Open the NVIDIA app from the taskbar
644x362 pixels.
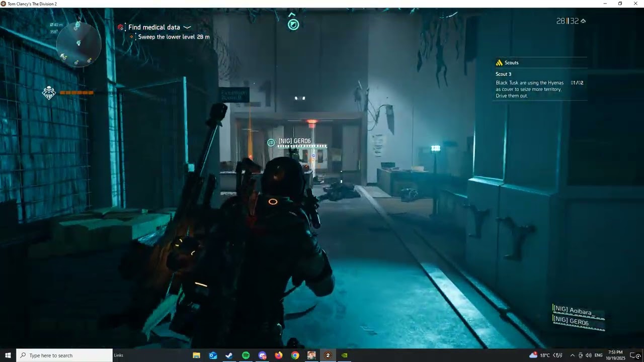click(x=344, y=355)
